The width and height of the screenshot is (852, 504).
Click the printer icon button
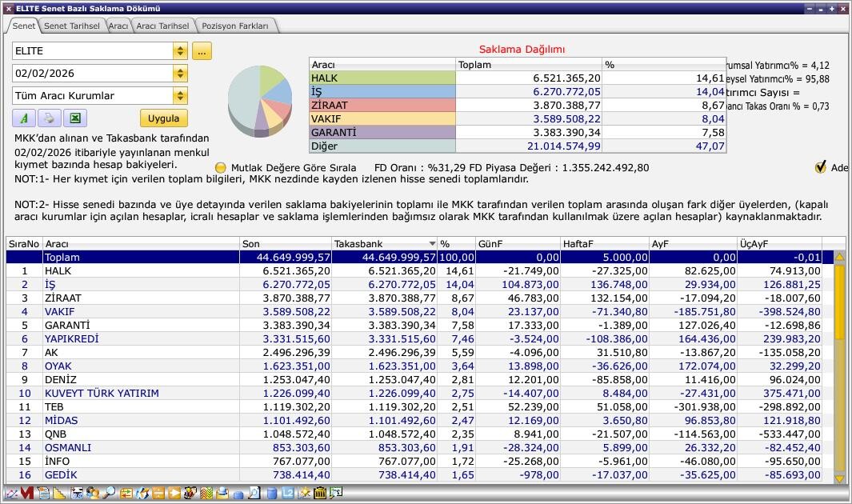coord(49,118)
